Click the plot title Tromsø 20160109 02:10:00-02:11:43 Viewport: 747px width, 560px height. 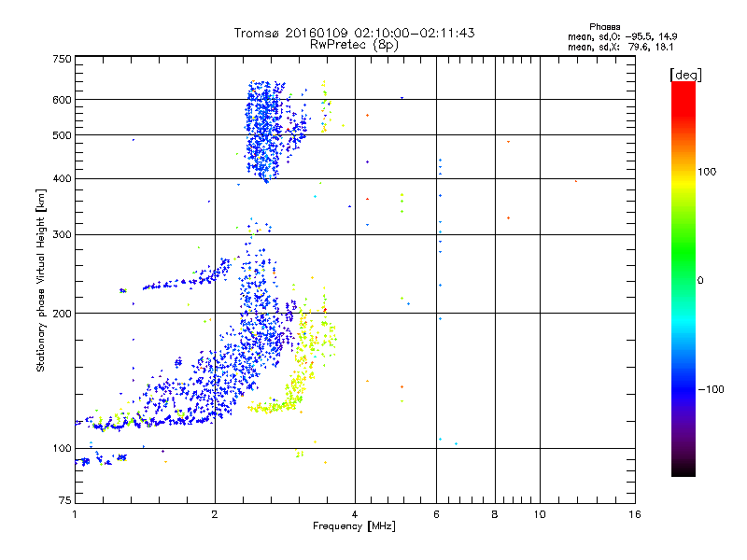(354, 33)
